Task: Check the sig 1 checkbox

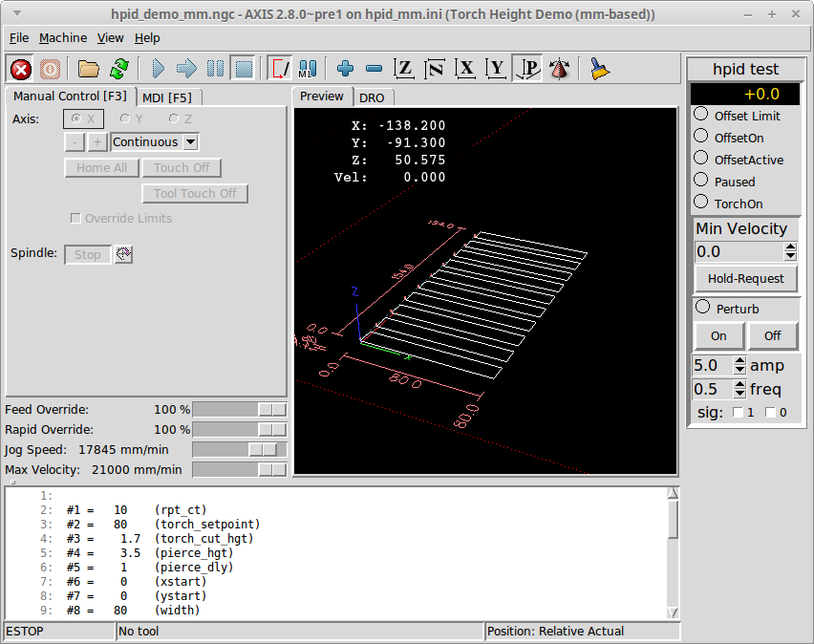Action: tap(738, 413)
